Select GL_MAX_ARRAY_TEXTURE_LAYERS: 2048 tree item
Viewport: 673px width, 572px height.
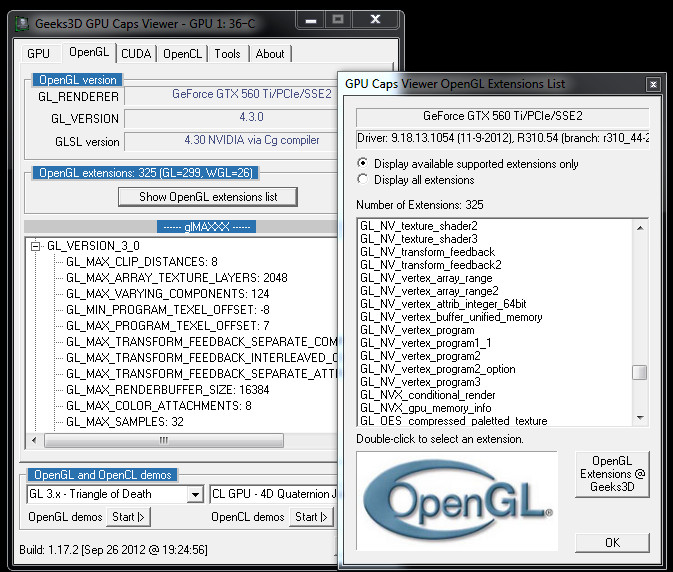(x=176, y=278)
